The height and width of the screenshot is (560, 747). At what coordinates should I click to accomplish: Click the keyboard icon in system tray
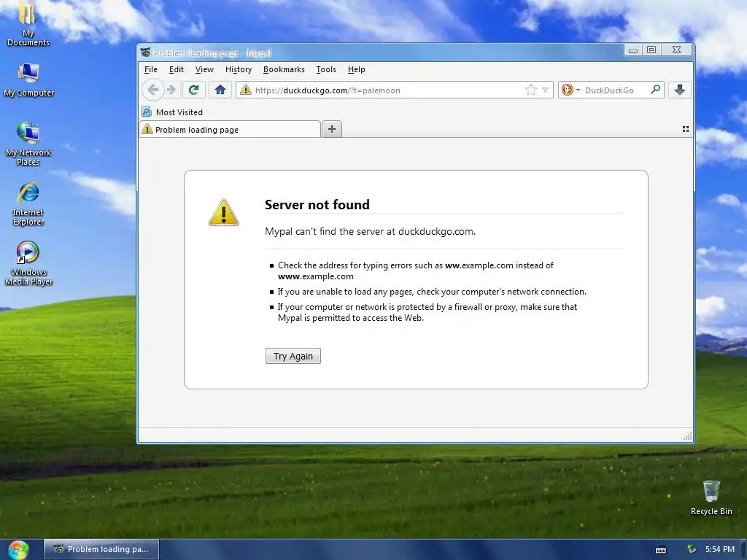661,550
